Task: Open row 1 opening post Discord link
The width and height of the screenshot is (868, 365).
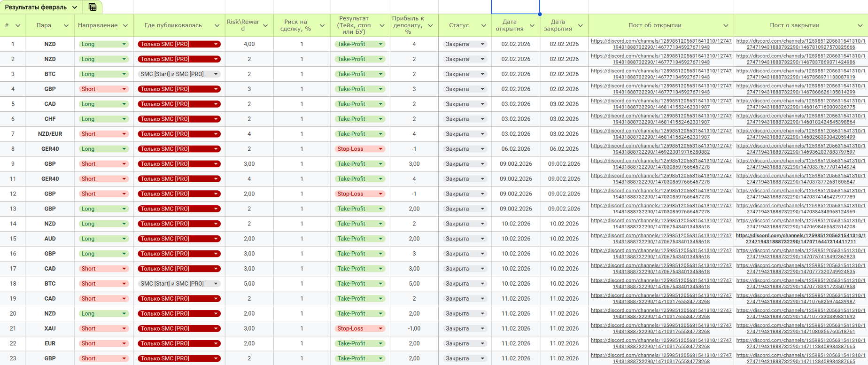Action: 661,44
